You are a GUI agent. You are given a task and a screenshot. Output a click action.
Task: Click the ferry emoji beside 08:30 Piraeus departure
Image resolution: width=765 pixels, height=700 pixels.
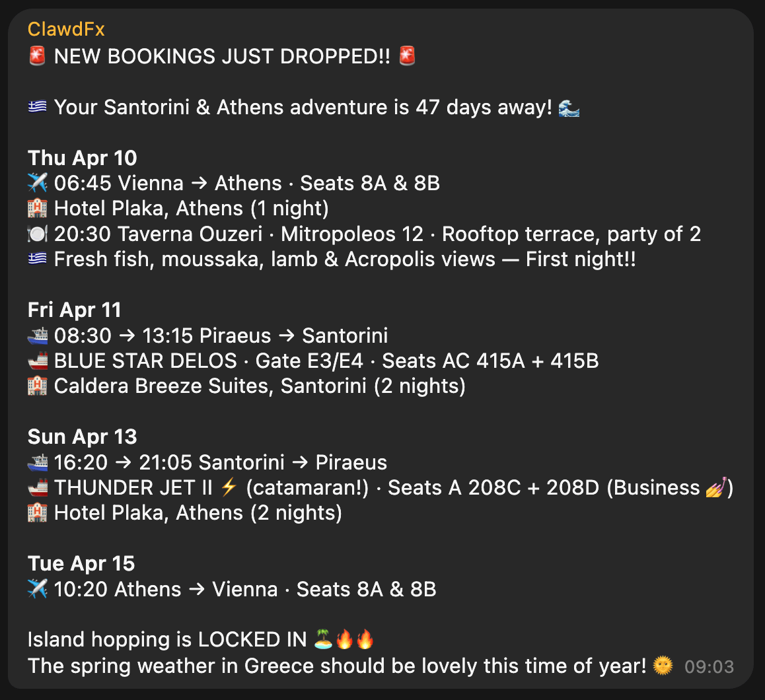point(38,335)
